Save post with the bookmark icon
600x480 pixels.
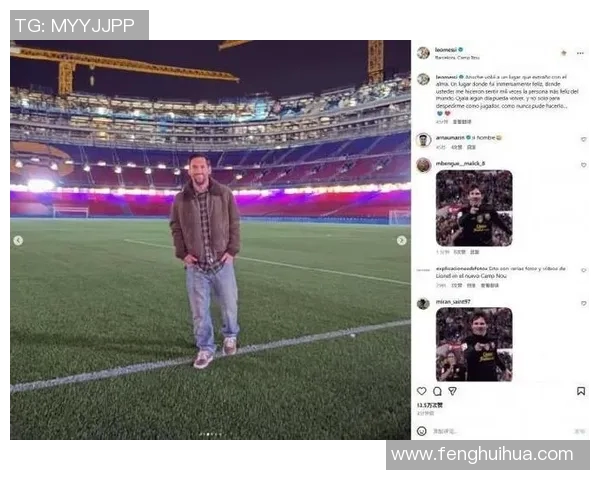point(581,391)
